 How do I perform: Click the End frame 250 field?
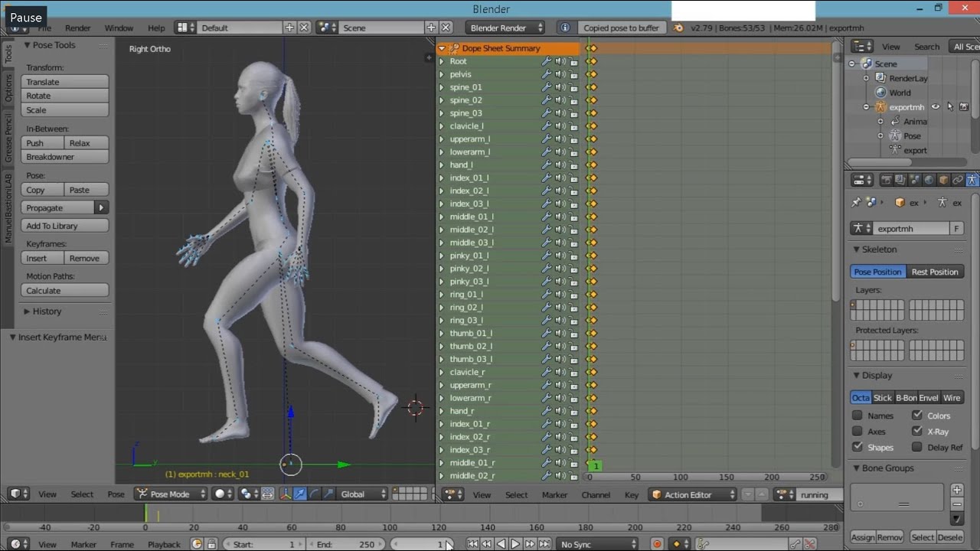pos(347,544)
